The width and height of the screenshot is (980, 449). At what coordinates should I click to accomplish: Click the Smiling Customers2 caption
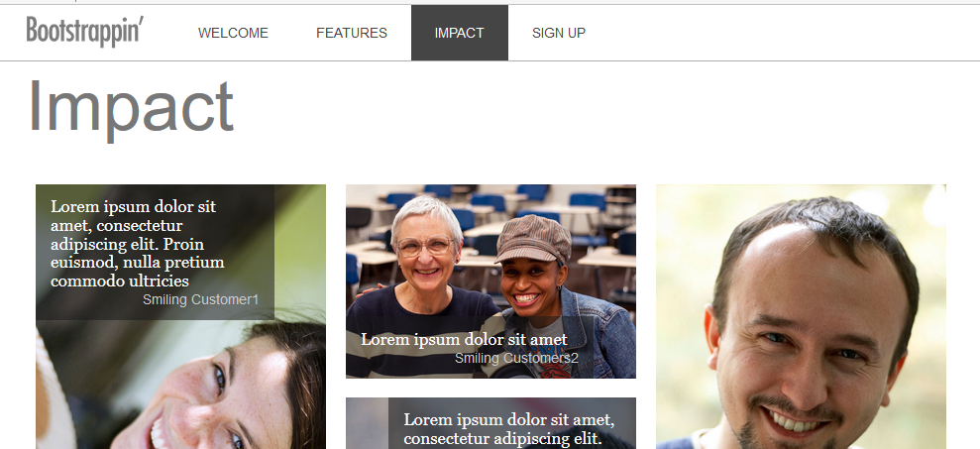(516, 359)
